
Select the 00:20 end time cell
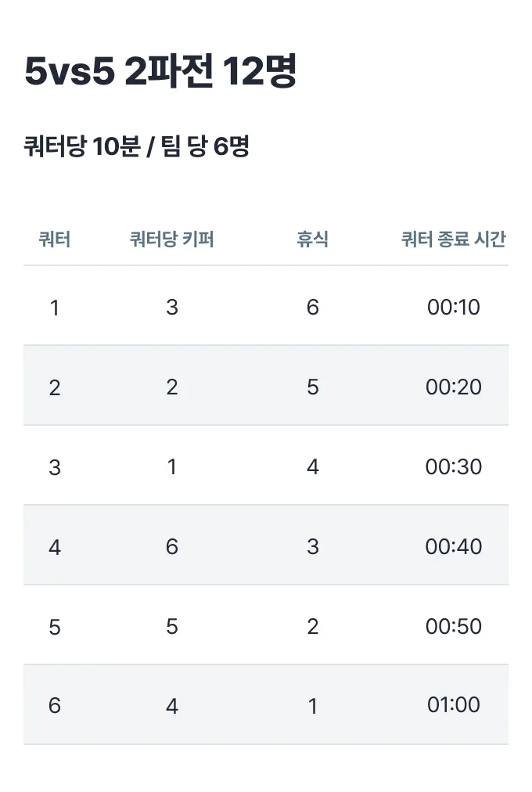(x=454, y=387)
